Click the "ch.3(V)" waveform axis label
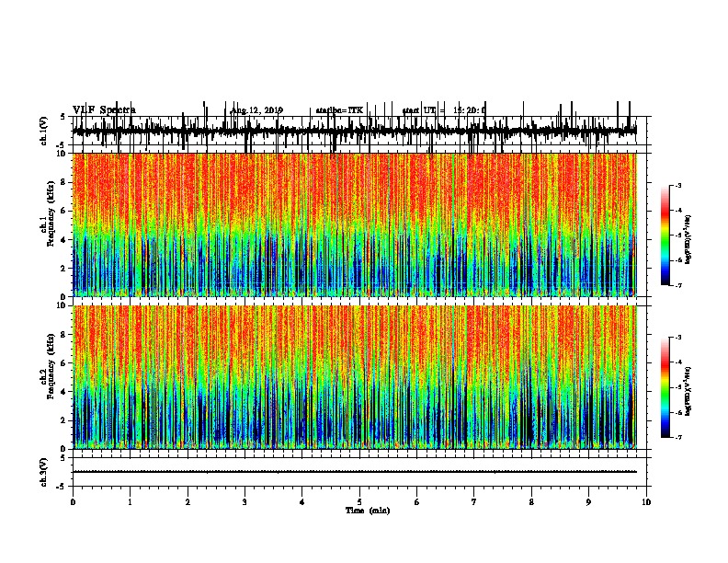The width and height of the screenshot is (728, 563). click(43, 472)
